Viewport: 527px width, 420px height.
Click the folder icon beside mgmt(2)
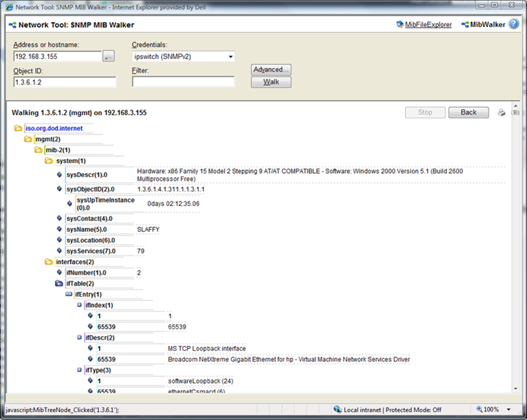click(28, 139)
